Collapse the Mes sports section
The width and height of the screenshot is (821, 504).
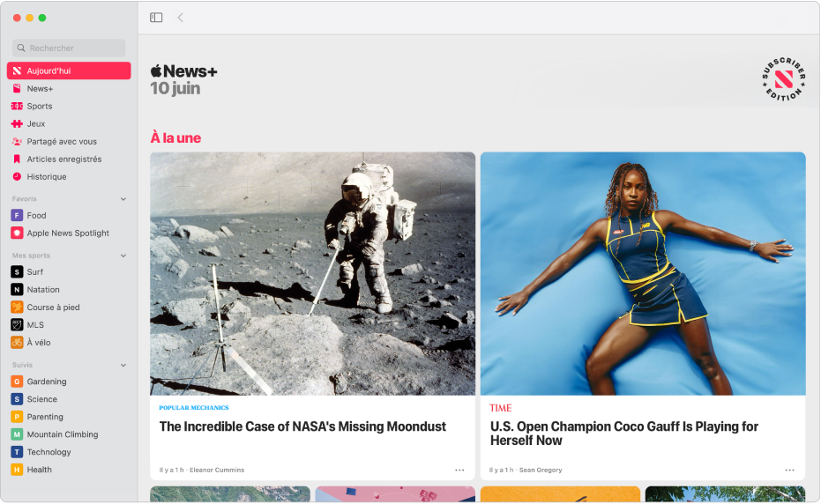click(x=123, y=256)
